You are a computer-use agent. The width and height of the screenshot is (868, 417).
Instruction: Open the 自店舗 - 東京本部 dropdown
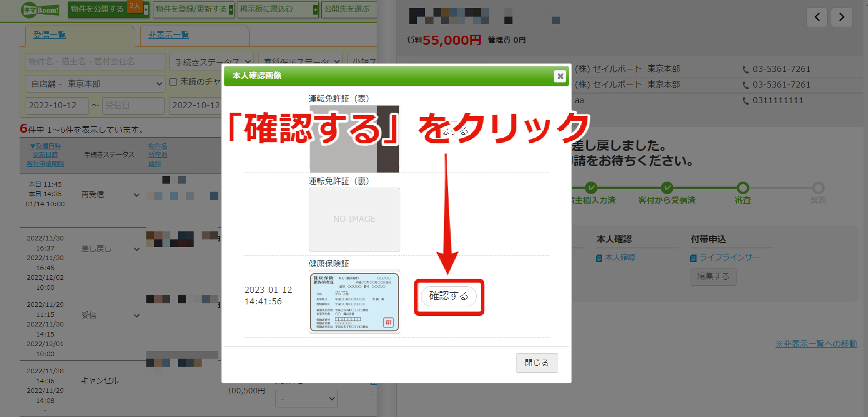(x=96, y=84)
